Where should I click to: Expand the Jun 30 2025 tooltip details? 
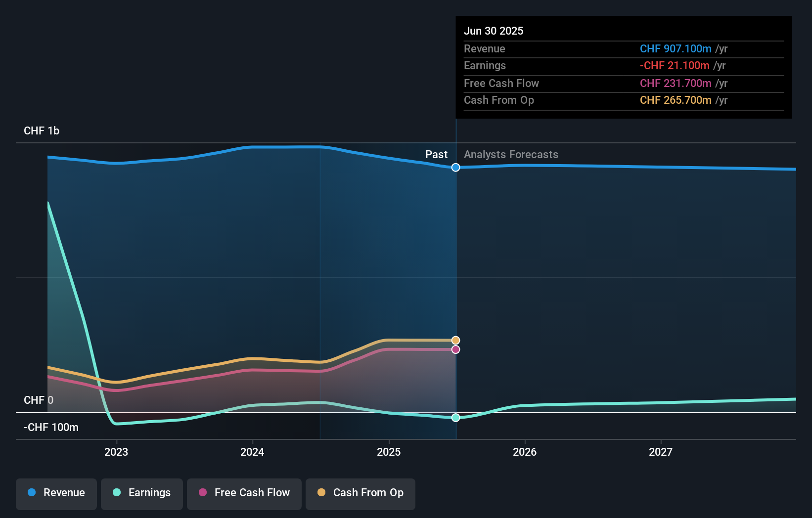[494, 31]
